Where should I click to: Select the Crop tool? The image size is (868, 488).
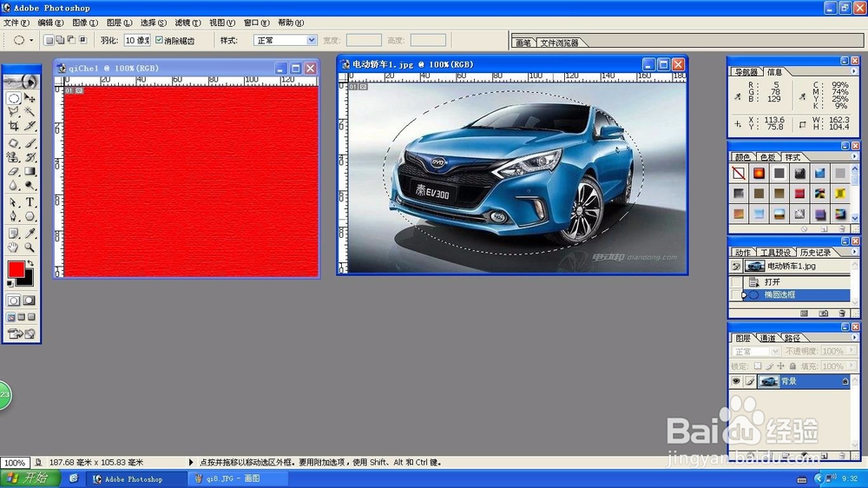pos(14,126)
